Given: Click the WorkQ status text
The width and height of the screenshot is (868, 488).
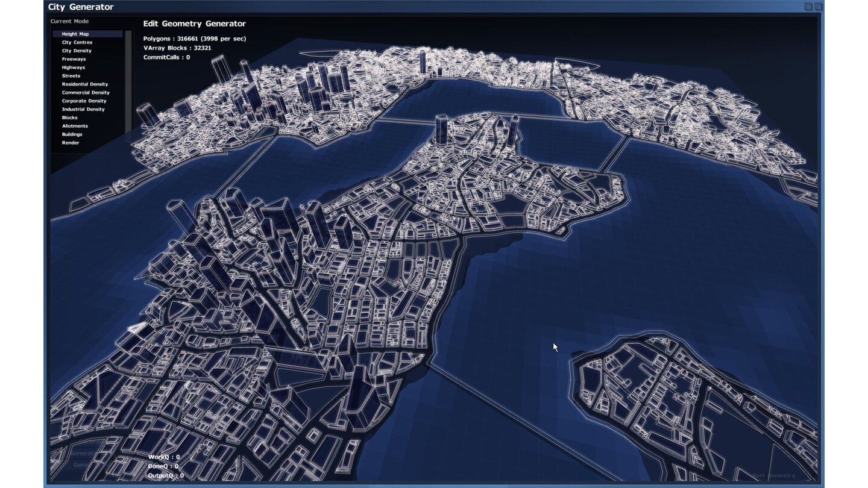Looking at the screenshot, I should click(x=164, y=457).
